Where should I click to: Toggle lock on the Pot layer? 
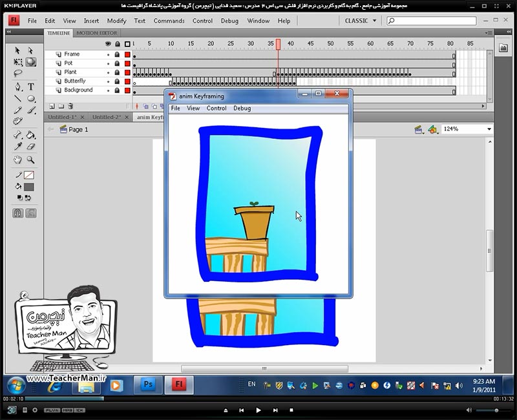point(117,63)
